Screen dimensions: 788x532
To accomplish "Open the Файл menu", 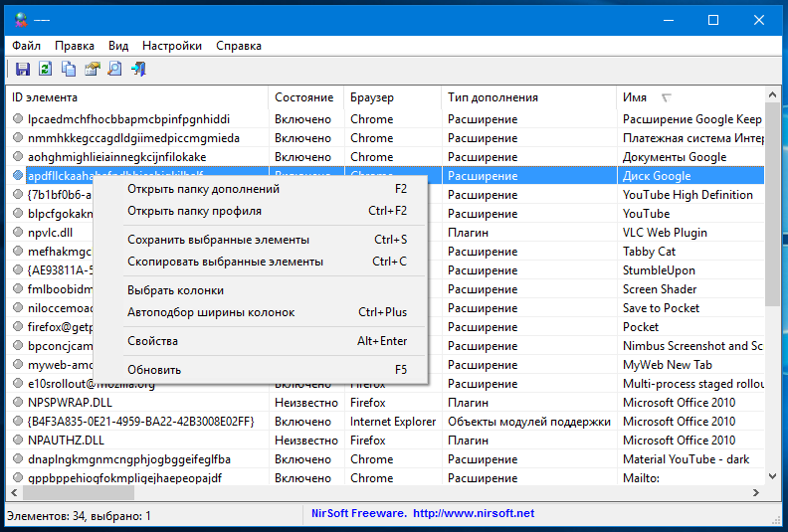I will tap(26, 46).
